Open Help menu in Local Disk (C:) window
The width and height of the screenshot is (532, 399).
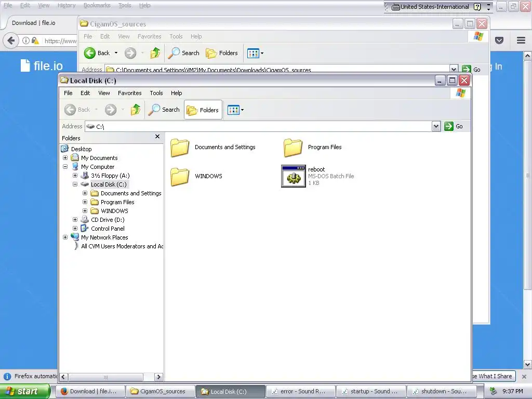click(x=177, y=93)
